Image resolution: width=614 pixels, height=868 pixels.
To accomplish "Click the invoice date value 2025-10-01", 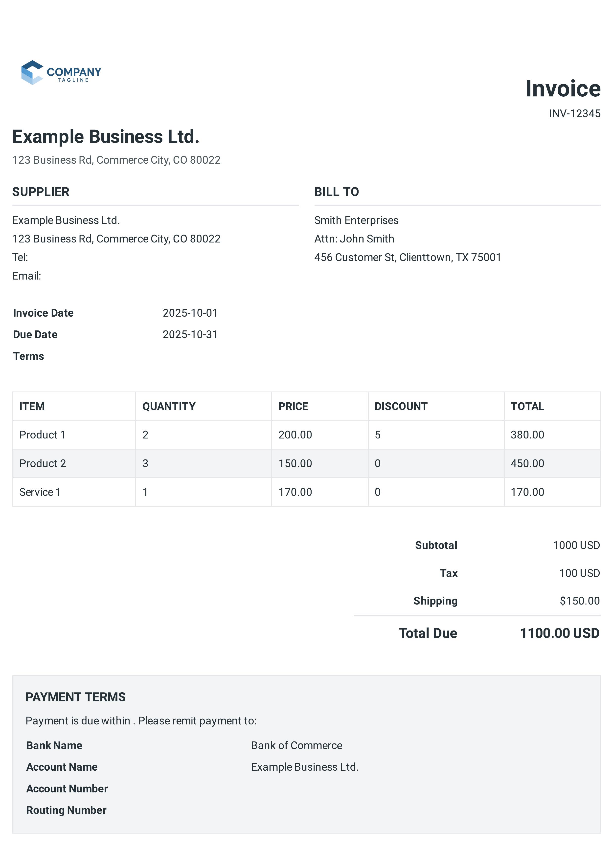I will pyautogui.click(x=190, y=313).
